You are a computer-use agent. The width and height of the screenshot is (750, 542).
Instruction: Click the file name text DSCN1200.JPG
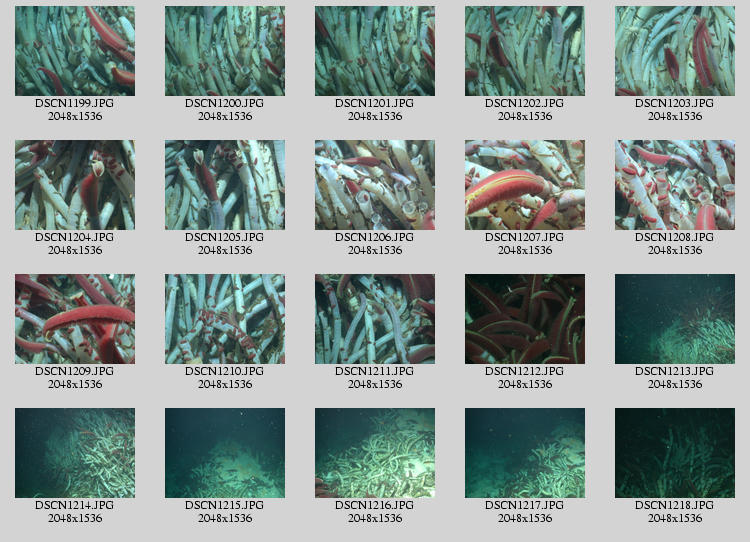225,103
